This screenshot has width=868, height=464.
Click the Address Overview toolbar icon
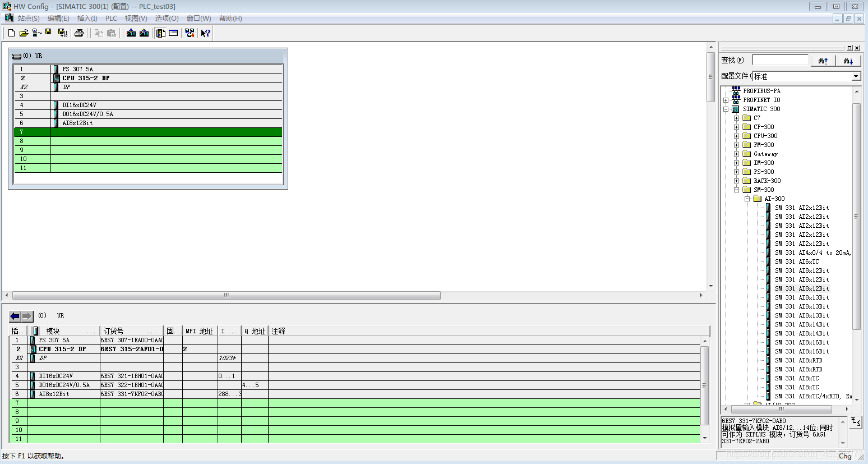[173, 33]
